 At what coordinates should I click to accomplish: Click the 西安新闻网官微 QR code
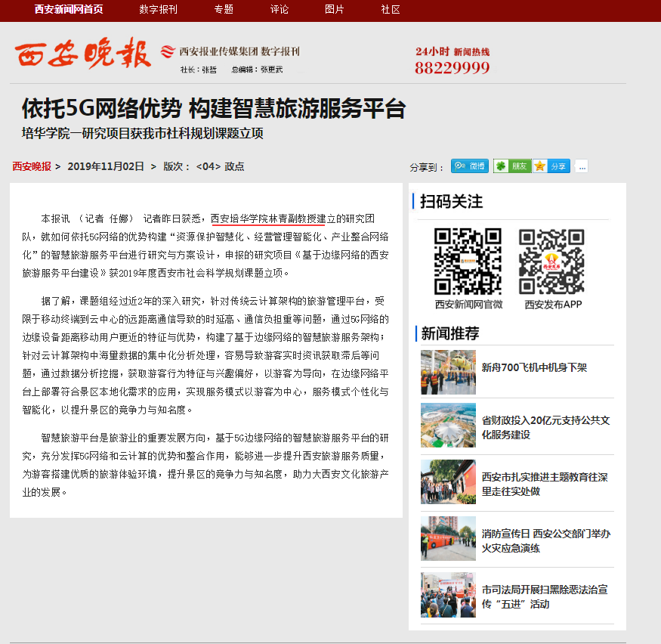click(x=468, y=262)
